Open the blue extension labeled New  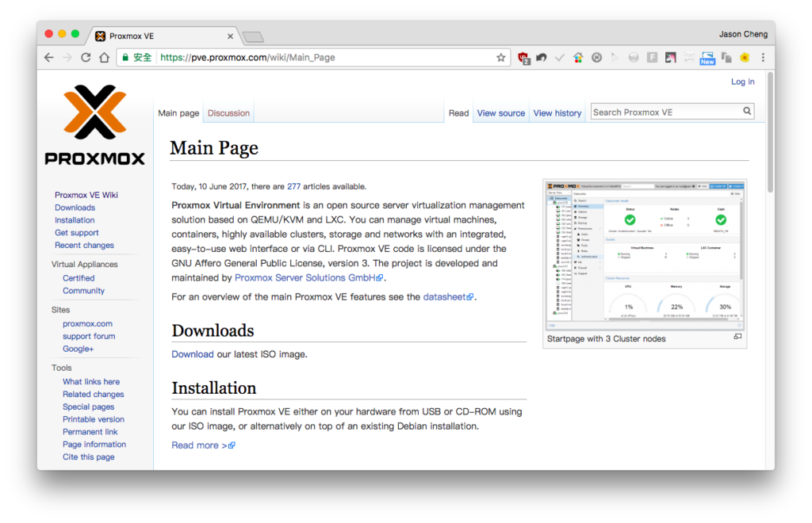coord(707,58)
